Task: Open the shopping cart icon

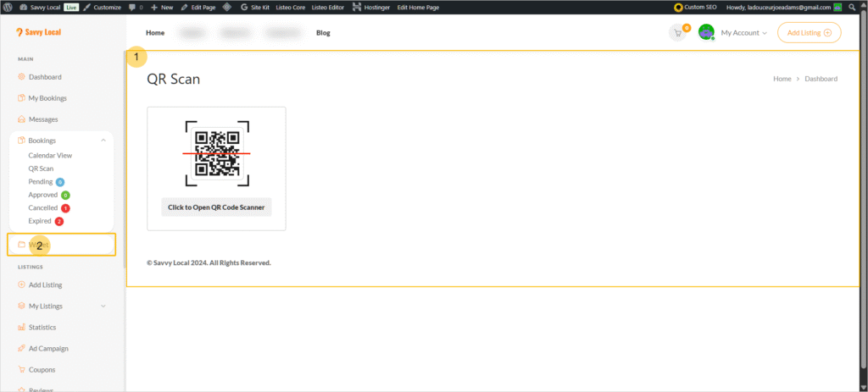Action: click(676, 33)
